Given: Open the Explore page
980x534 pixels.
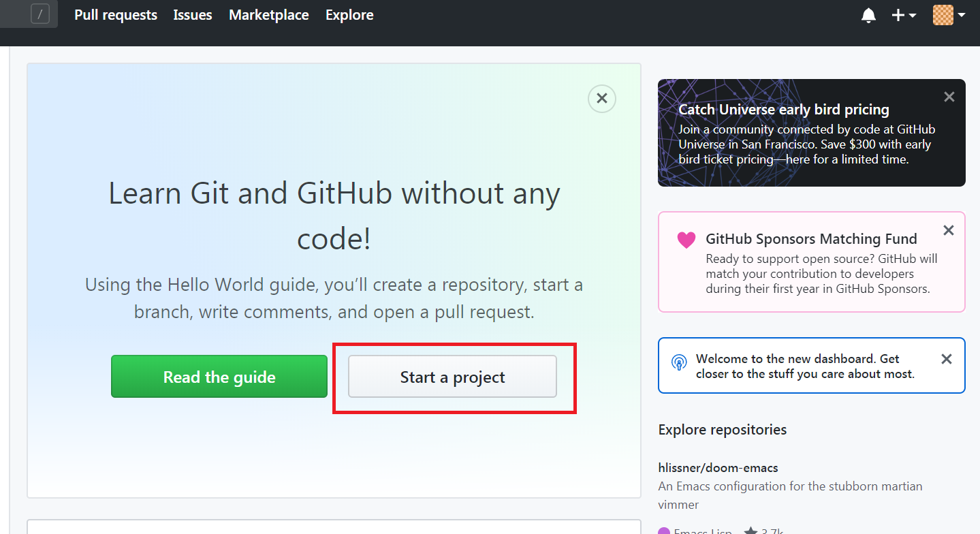Looking at the screenshot, I should click(x=349, y=15).
